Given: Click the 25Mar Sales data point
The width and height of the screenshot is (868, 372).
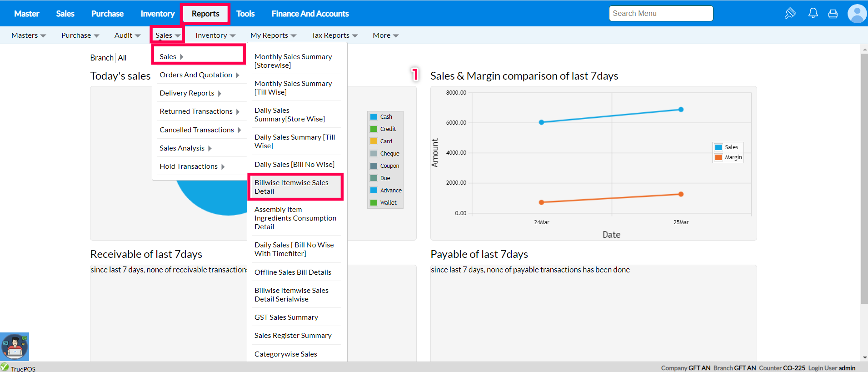Looking at the screenshot, I should click(681, 110).
